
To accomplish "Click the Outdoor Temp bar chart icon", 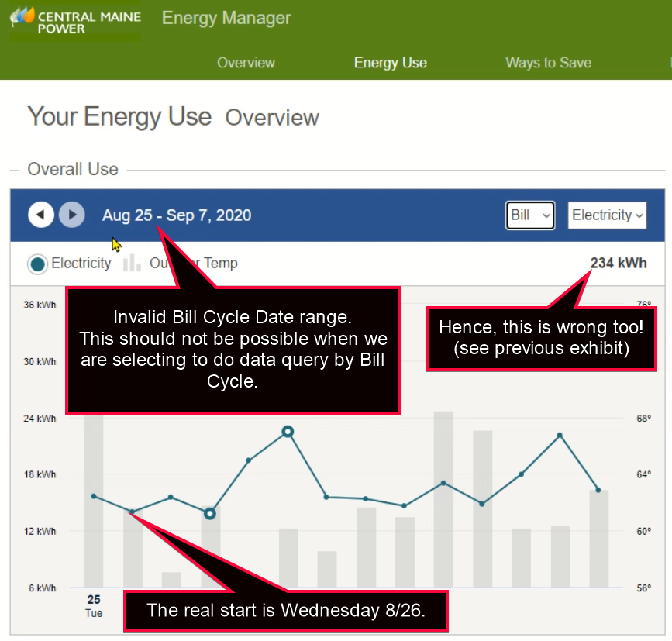I will 132,263.
